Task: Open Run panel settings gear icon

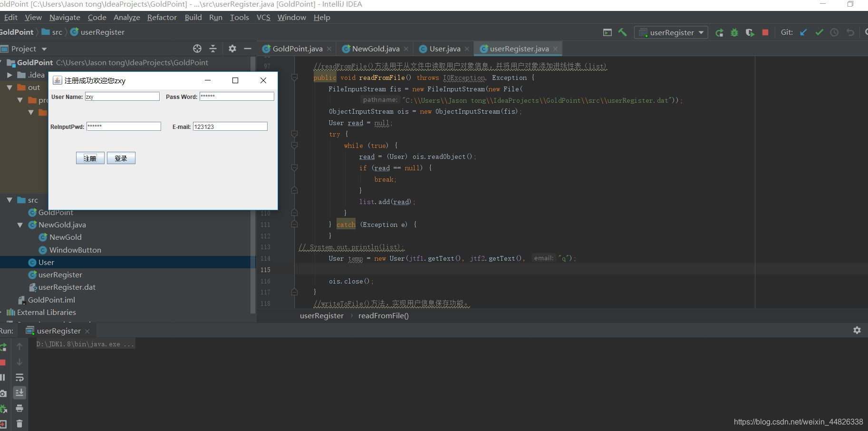Action: [857, 330]
